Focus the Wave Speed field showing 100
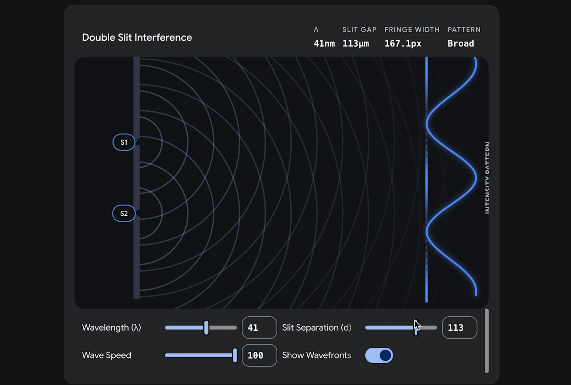Screen dimensions: 571x385 tap(259, 355)
